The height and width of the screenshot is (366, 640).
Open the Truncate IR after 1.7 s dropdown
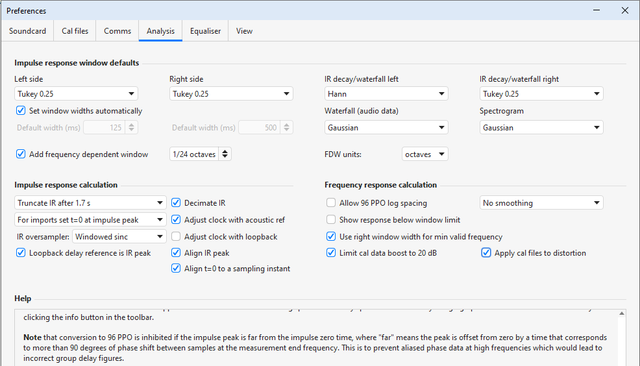(x=90, y=203)
